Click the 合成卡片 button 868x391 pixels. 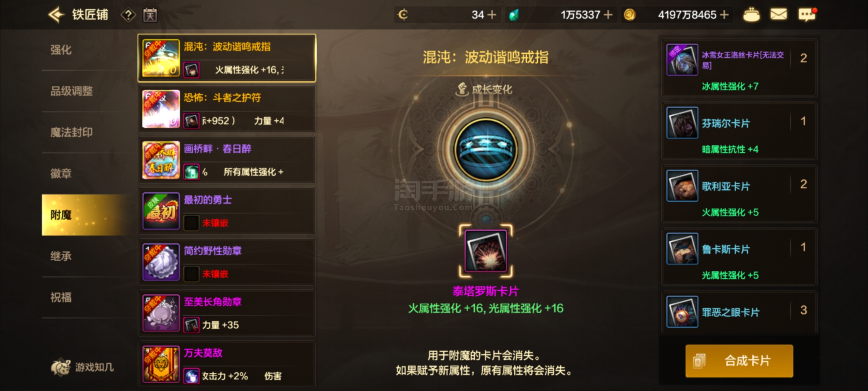click(x=739, y=361)
